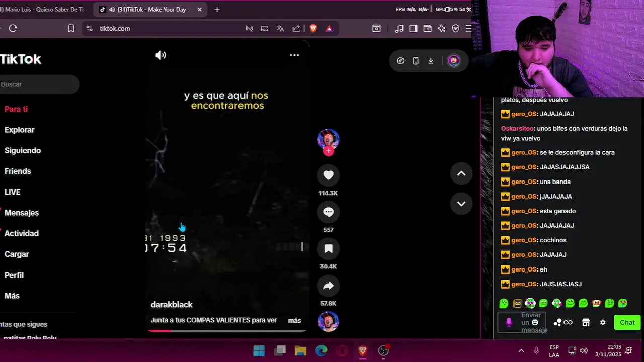Like the video with 114.3K likes
This screenshot has height=362, width=644.
coord(328,175)
